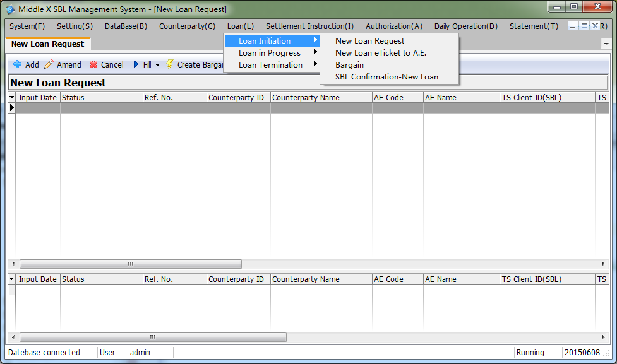Open the Statement(T) menu
This screenshot has width=617, height=364.
tap(534, 26)
